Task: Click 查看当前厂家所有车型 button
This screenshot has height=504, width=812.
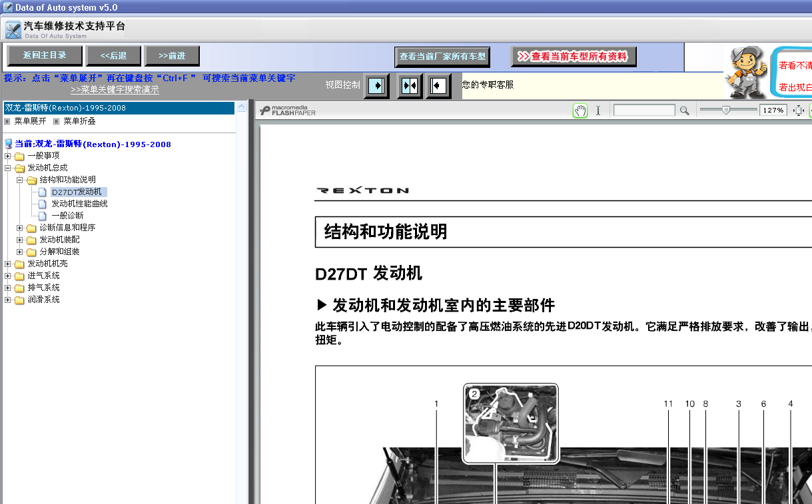Action: point(442,57)
